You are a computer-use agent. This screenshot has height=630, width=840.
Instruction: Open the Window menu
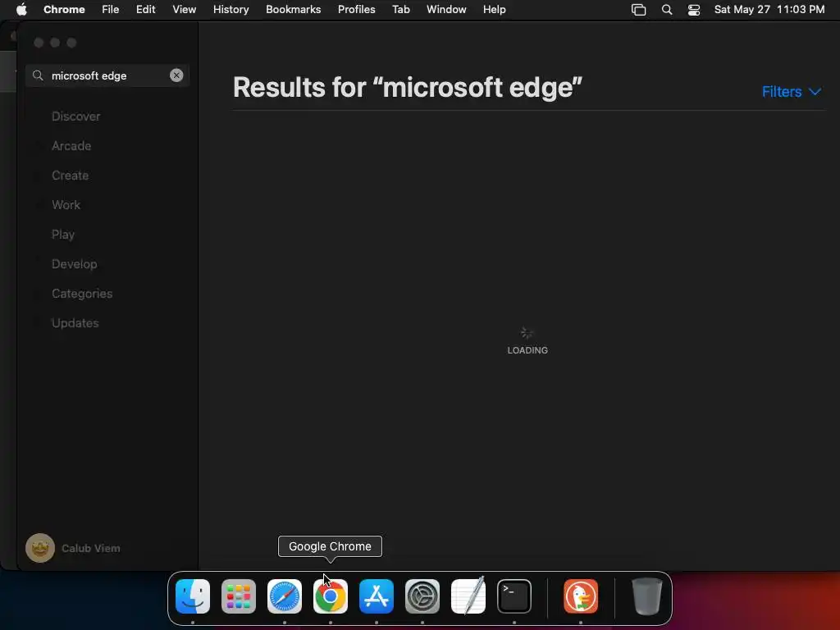point(446,10)
